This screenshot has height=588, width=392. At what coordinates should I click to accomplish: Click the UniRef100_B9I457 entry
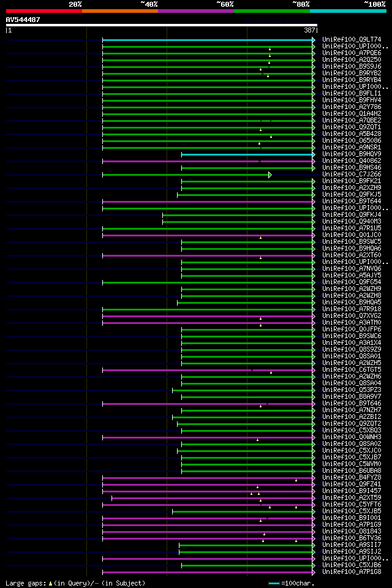coord(352,492)
